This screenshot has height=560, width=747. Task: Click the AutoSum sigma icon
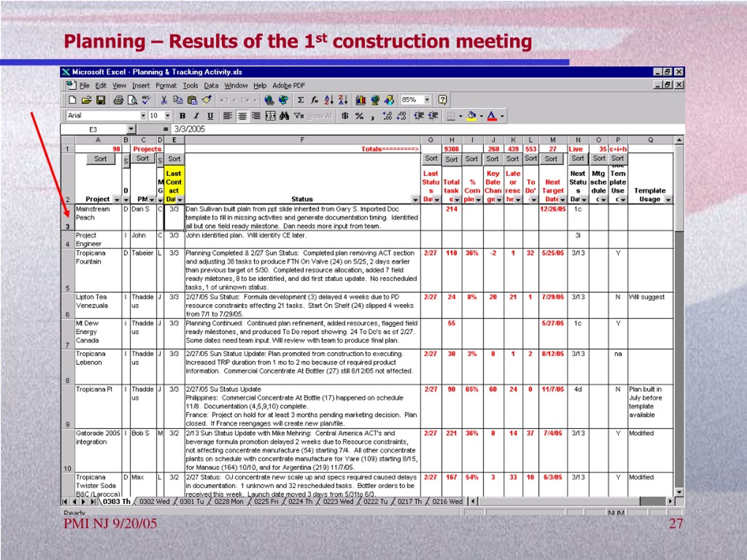coord(301,100)
